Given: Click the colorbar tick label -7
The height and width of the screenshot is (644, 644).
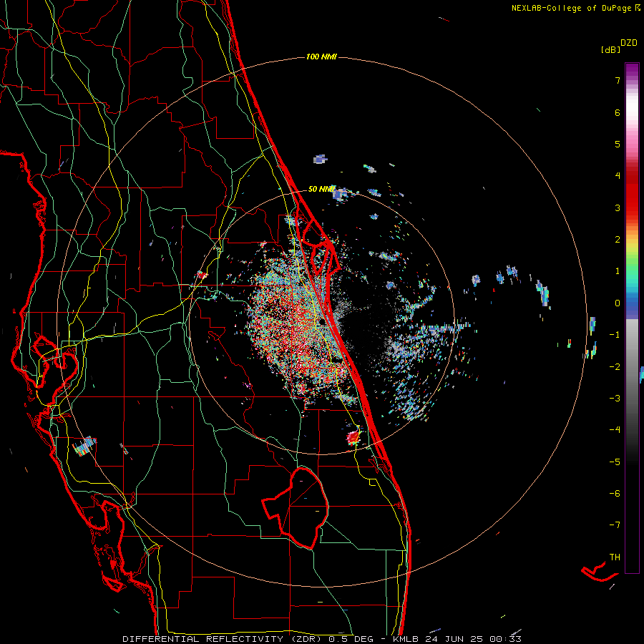Looking at the screenshot, I should pos(615,525).
